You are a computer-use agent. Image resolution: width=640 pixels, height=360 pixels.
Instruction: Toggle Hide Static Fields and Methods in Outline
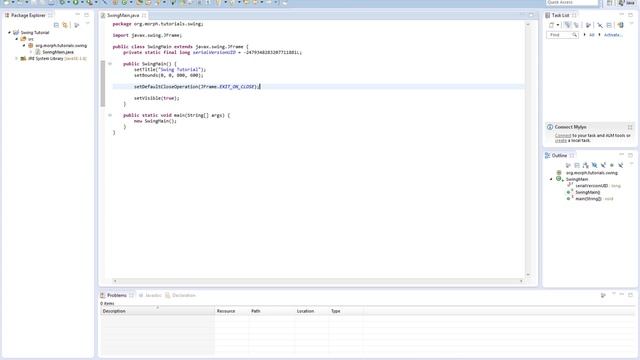603,165
